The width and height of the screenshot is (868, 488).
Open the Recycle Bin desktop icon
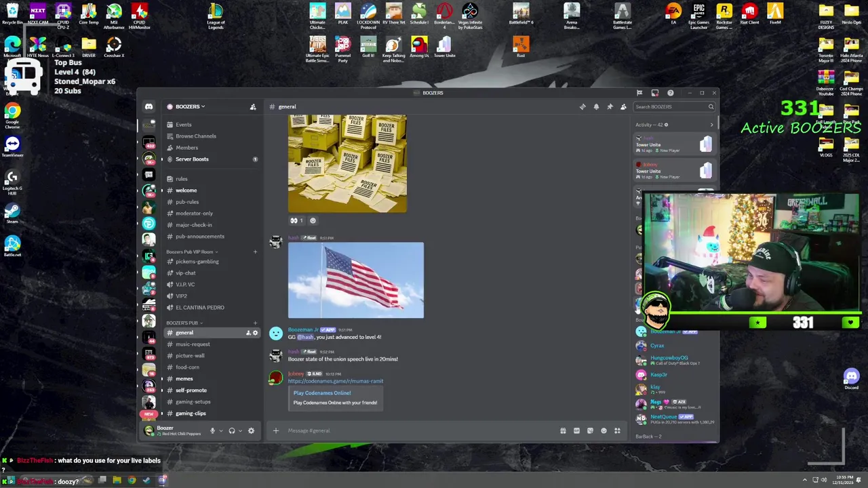pyautogui.click(x=12, y=14)
